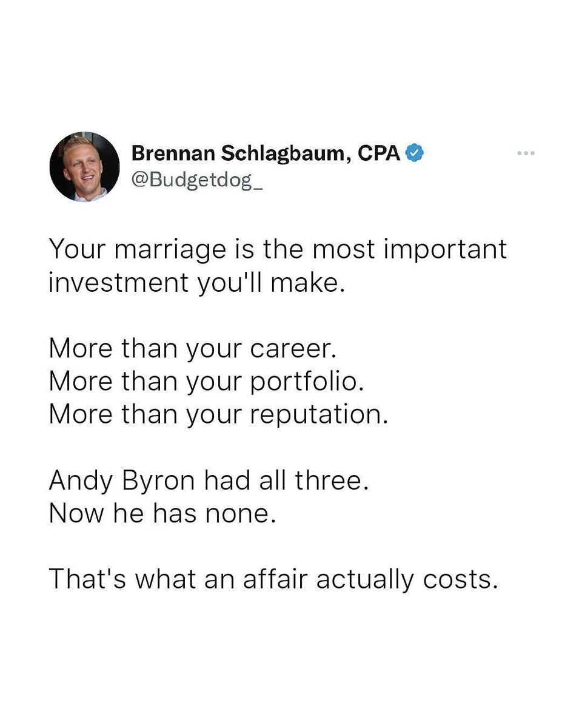Select the 'Andy Byron had all three.' sentence
Viewport: 582px width, 728px height.
[208, 481]
